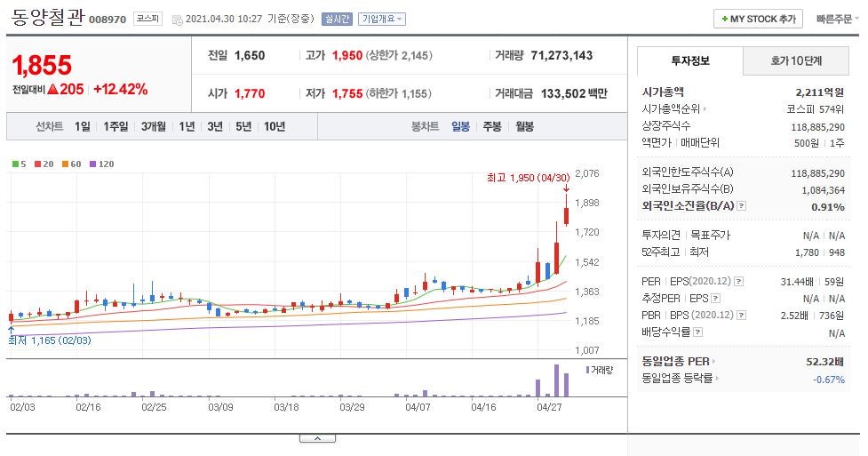Click the -0.67% sector change value

pos(829,380)
